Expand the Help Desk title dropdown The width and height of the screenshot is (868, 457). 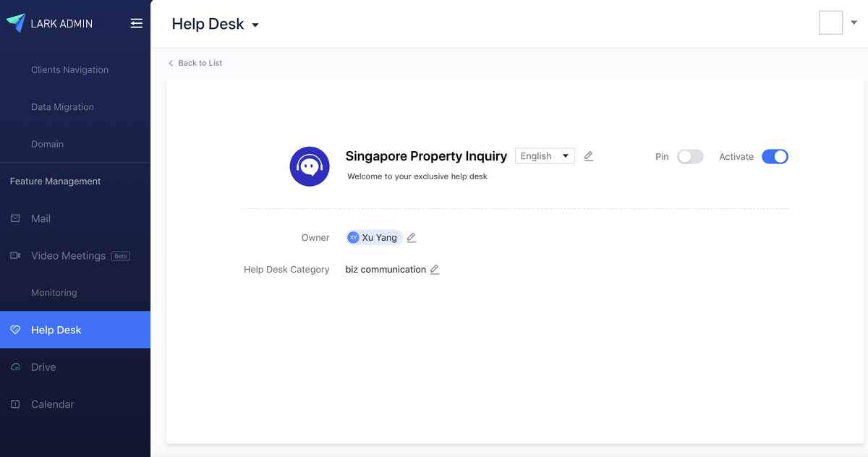[255, 24]
